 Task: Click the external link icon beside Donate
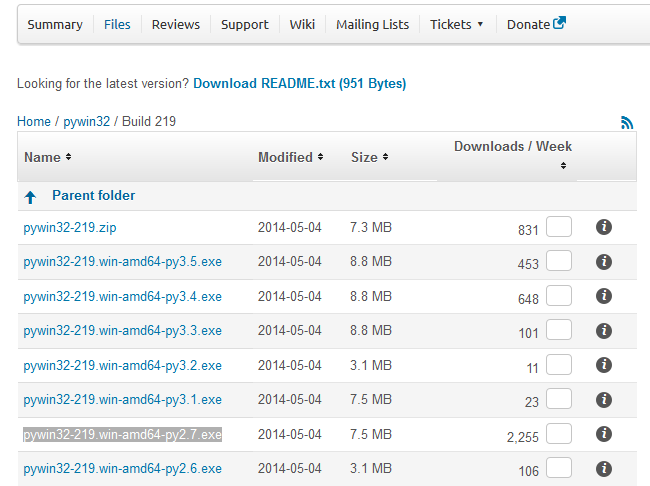coord(559,22)
